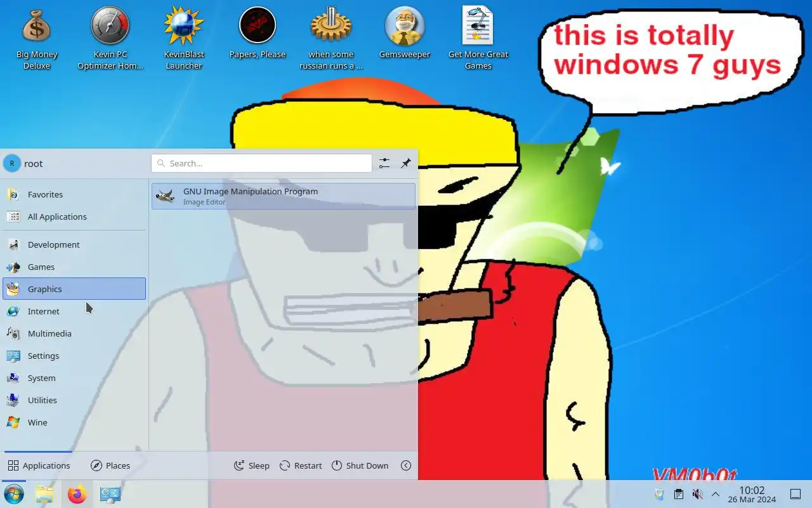This screenshot has height=508, width=812.
Task: Launch GNU Image Manipulation Program
Action: point(284,196)
